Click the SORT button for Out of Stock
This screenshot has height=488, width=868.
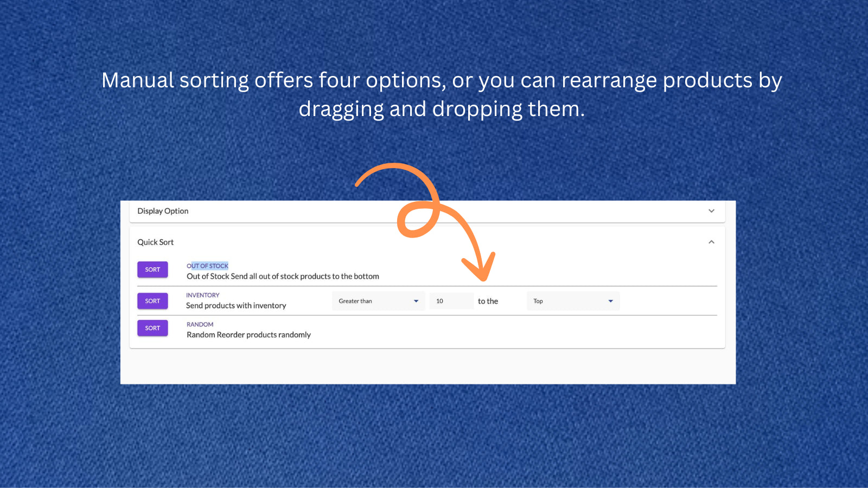(152, 269)
